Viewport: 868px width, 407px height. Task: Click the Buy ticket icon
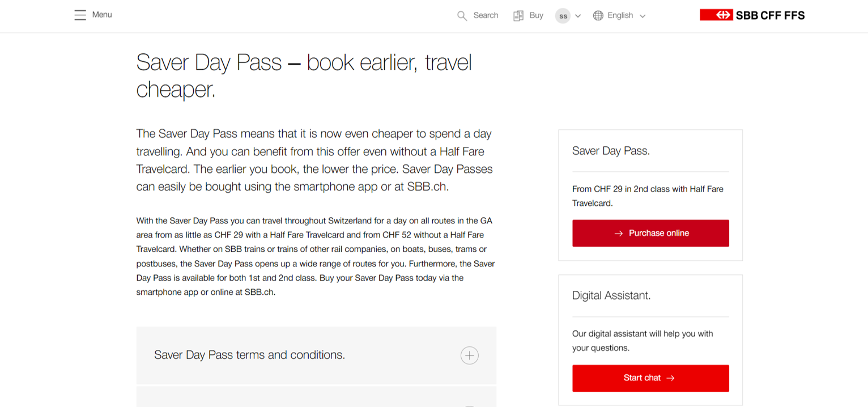click(x=518, y=16)
